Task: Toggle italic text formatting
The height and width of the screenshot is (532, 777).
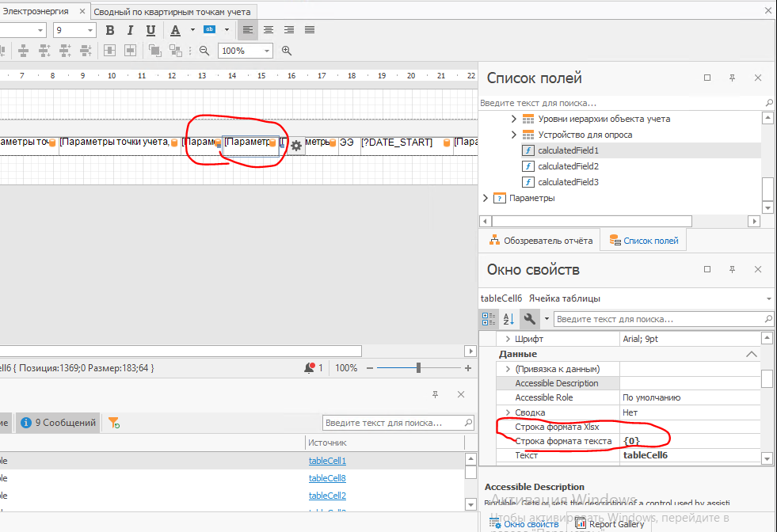Action: (130, 30)
